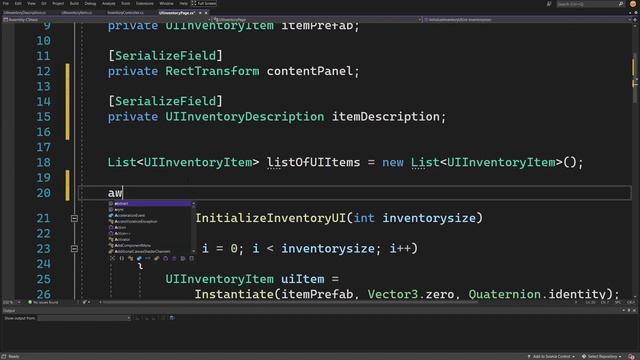The image size is (640, 360).
Task: Toggle the enums IntelliSense filter
Action: (x=156, y=258)
